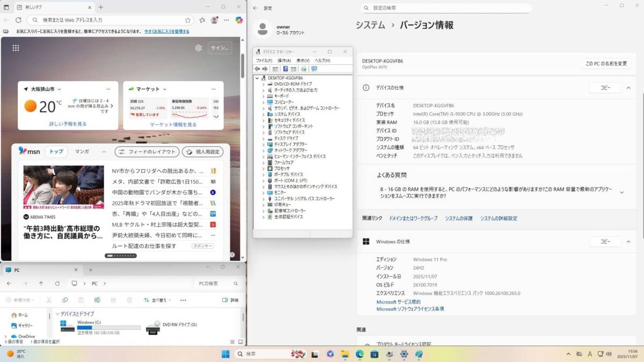Expand the RAM FAQ question
This screenshot has width=644, height=362.
click(x=621, y=192)
